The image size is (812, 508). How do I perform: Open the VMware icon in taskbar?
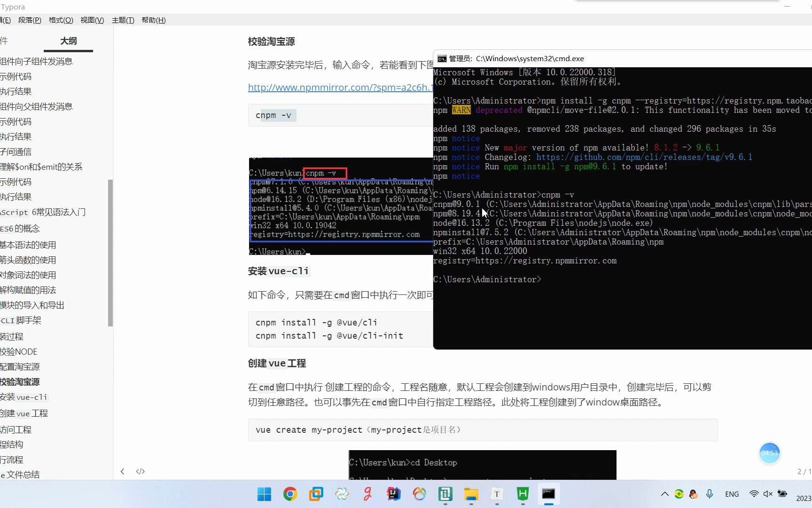click(x=316, y=494)
